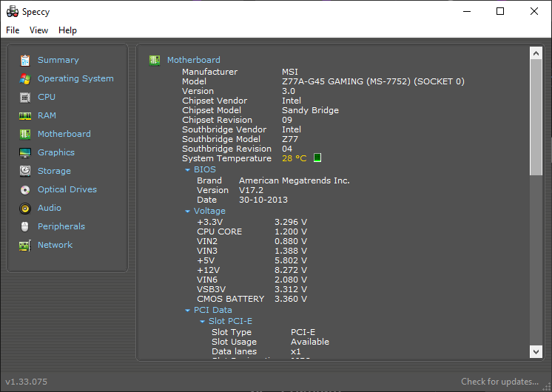552x392 pixels.
Task: Click the Motherboard icon in sidebar
Action: coord(25,134)
